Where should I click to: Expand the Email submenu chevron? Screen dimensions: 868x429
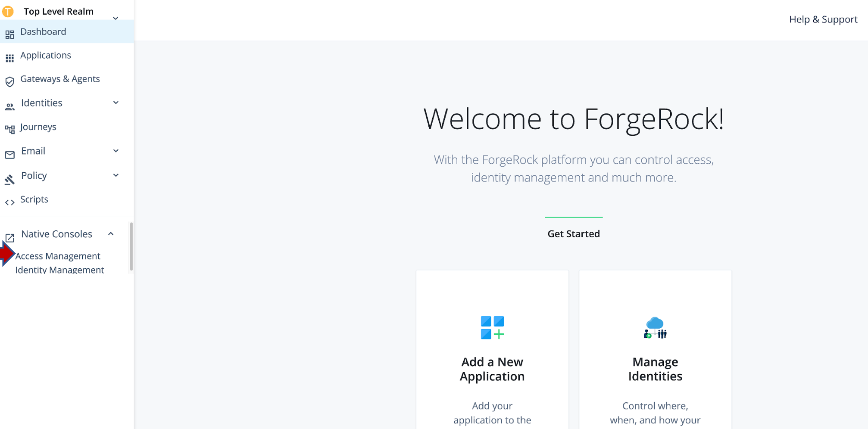[x=116, y=151]
